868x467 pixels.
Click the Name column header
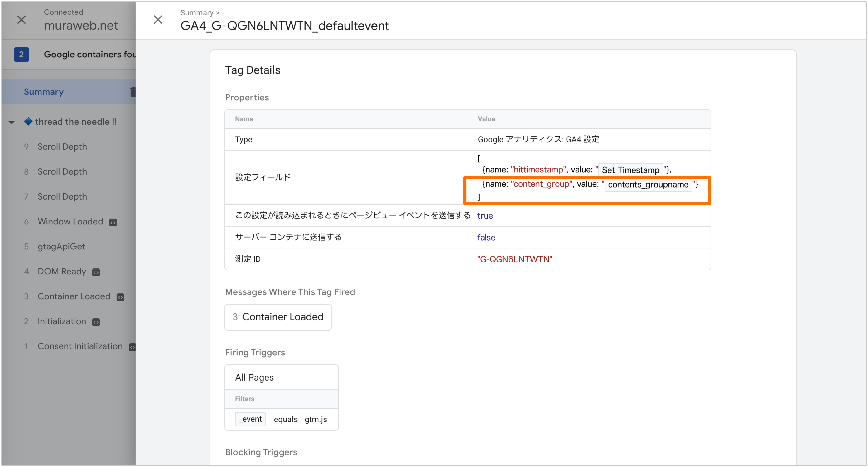[x=244, y=119]
